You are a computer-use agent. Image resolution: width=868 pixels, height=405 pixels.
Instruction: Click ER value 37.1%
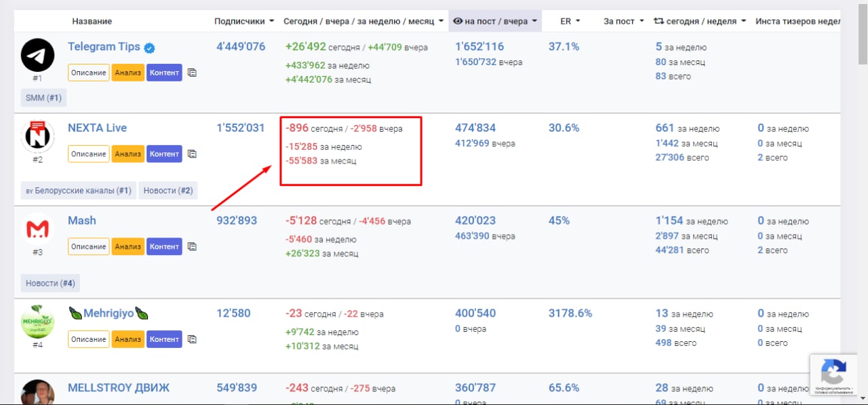[564, 47]
